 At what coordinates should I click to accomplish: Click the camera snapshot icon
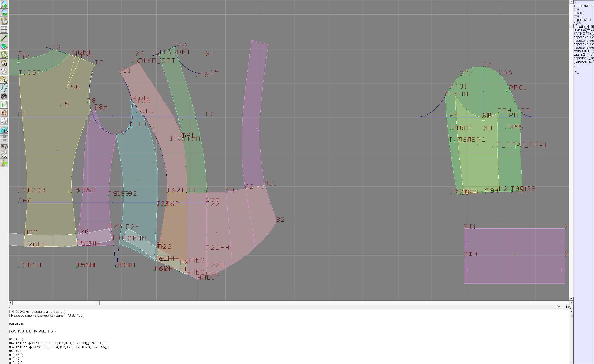click(4, 96)
